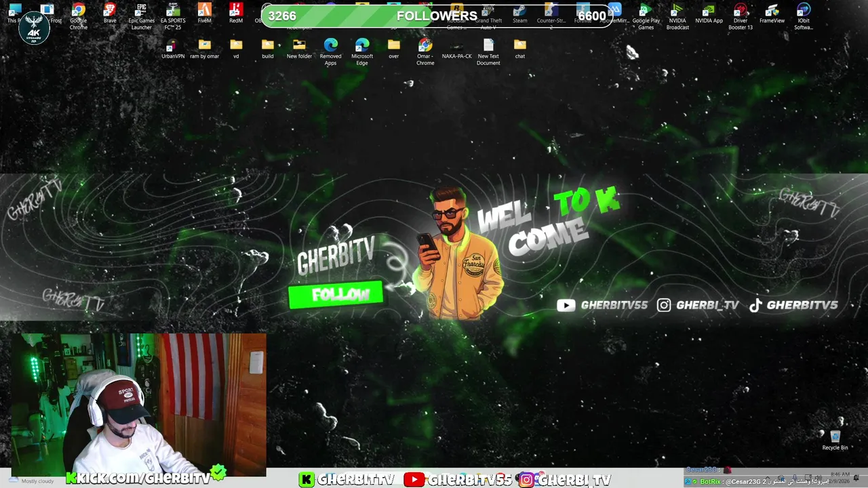Click the 'Mostly cloudy' weather taskbar widget
The height and width of the screenshot is (488, 868).
click(32, 481)
